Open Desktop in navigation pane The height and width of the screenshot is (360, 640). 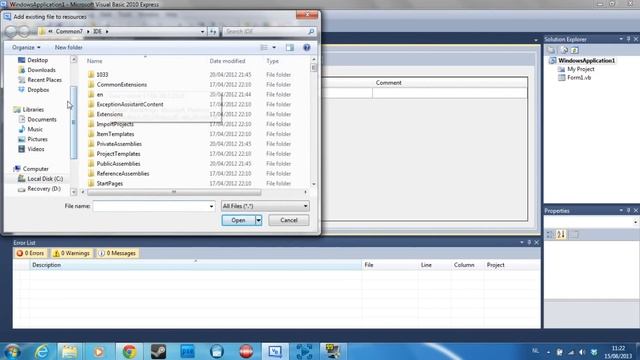pos(38,60)
